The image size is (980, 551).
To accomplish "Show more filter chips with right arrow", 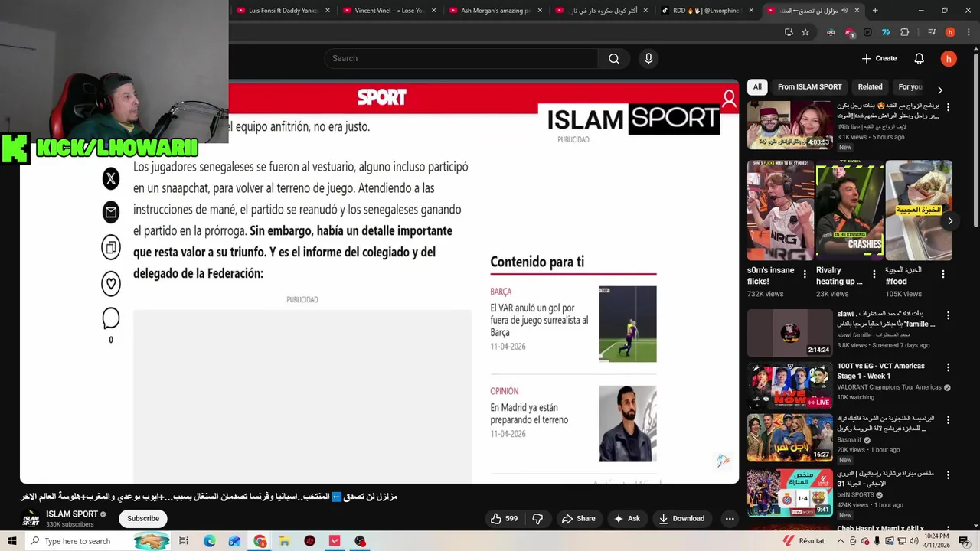I will coord(940,90).
